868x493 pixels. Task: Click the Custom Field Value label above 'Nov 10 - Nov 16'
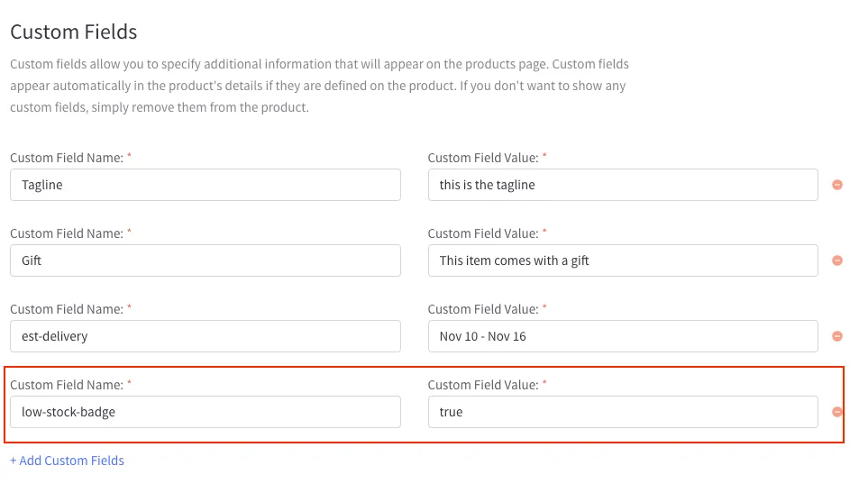[x=483, y=309]
